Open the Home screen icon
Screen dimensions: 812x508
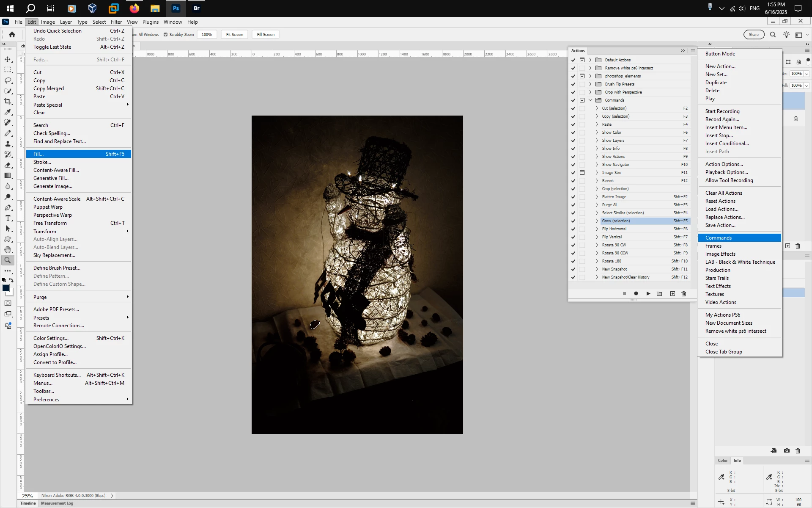[x=12, y=35]
